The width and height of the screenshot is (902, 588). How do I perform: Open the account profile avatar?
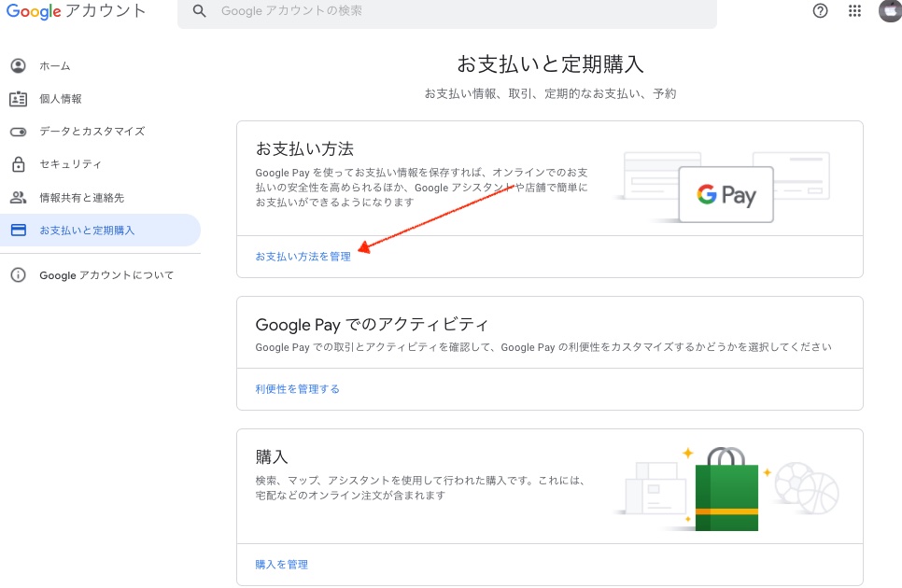click(x=891, y=11)
